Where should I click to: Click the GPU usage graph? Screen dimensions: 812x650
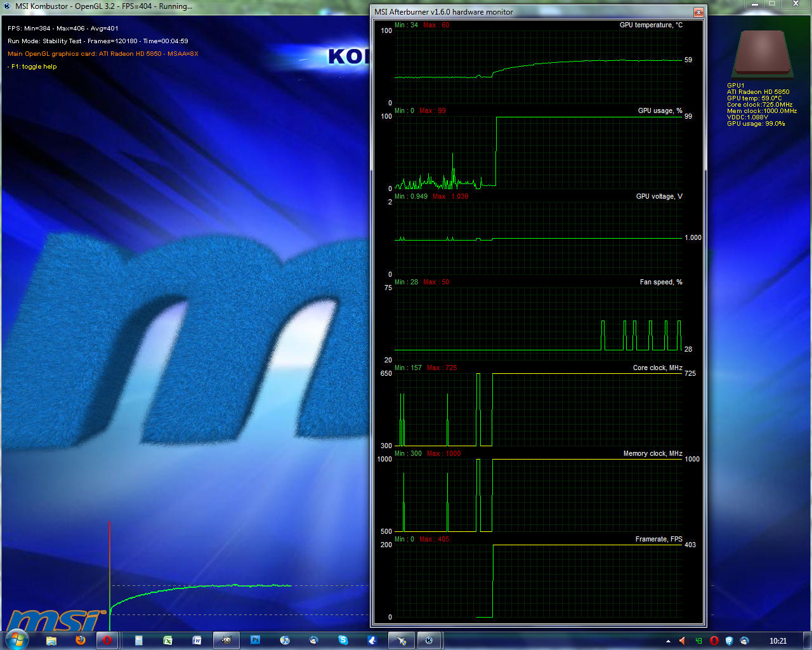[538, 152]
